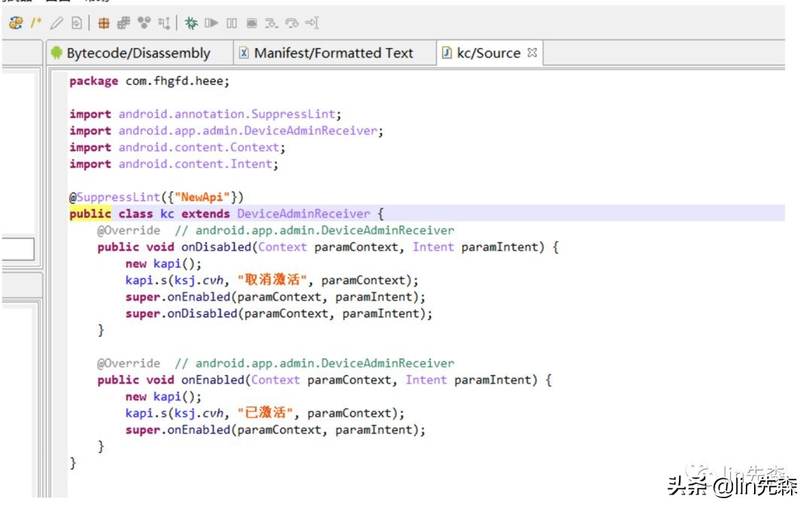Screen dimensions: 812x511
Task: Click the step over curved-arrow icon
Action: tap(292, 23)
